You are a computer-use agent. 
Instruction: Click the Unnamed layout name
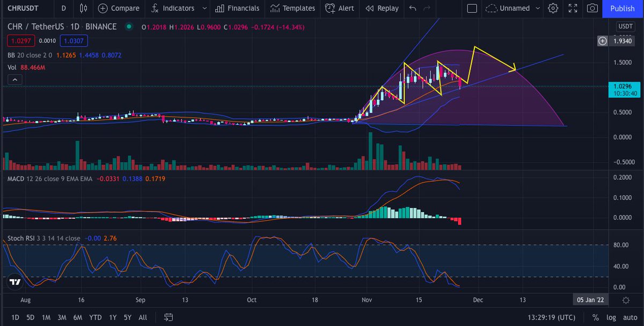pyautogui.click(x=515, y=8)
